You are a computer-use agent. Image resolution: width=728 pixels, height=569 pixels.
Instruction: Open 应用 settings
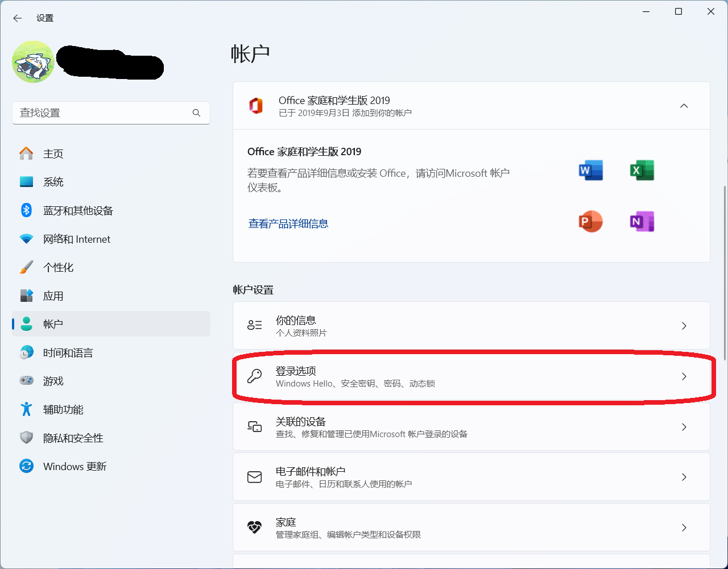(111, 296)
